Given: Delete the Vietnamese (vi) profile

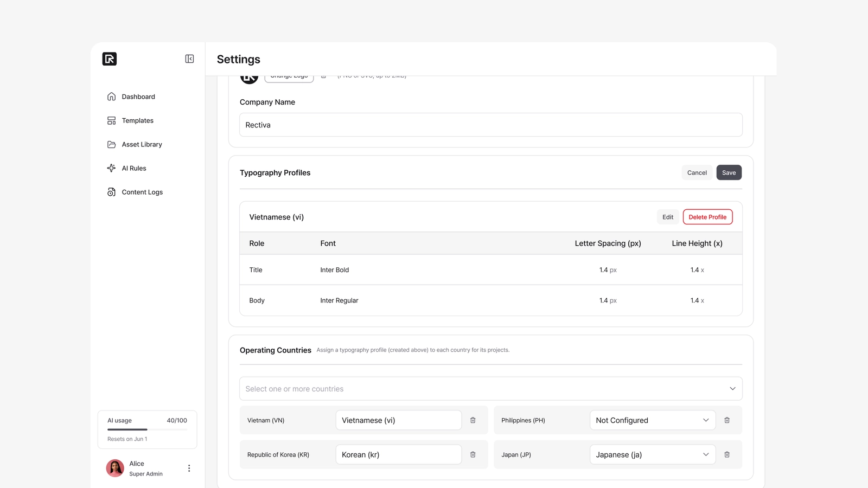Looking at the screenshot, I should 707,217.
